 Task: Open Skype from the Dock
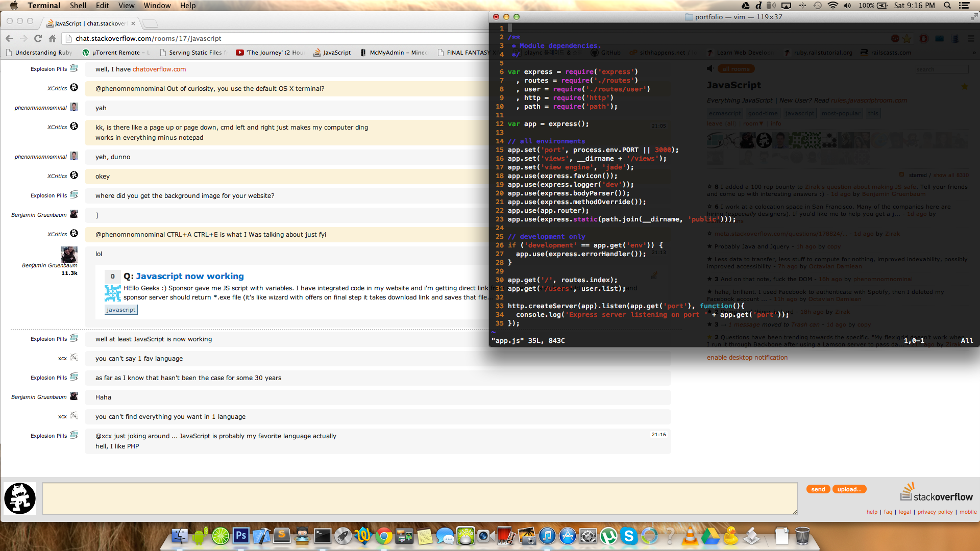[629, 536]
